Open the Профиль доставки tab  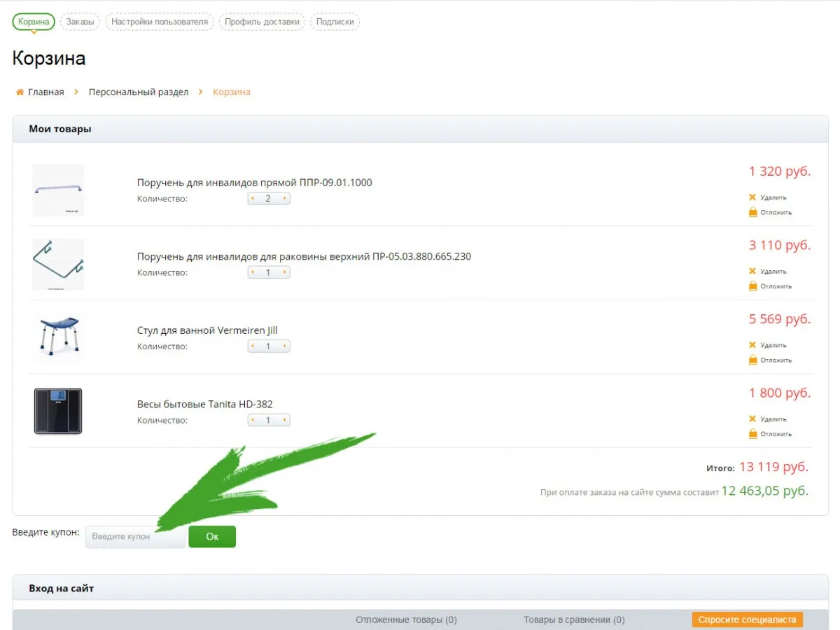[x=262, y=22]
